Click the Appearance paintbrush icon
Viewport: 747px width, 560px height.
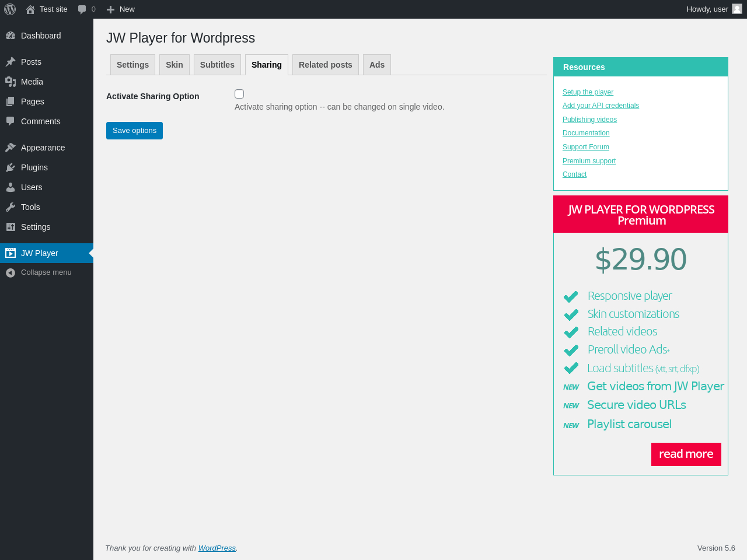coord(11,148)
